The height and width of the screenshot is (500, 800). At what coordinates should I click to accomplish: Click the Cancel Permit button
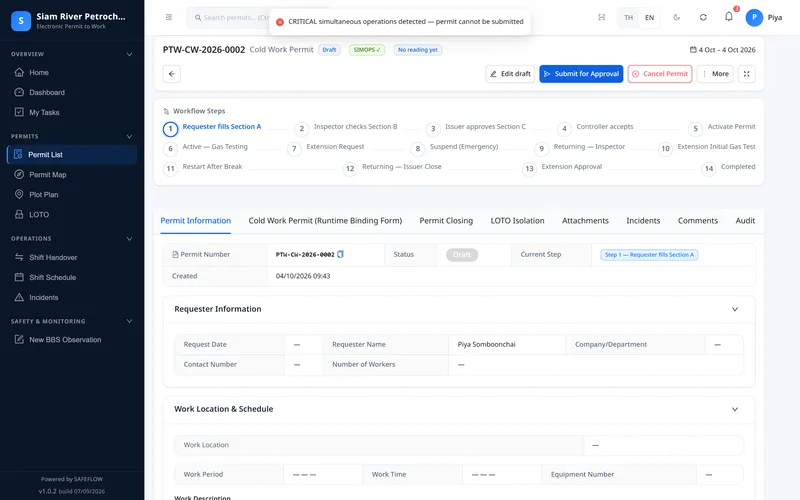pyautogui.click(x=660, y=74)
